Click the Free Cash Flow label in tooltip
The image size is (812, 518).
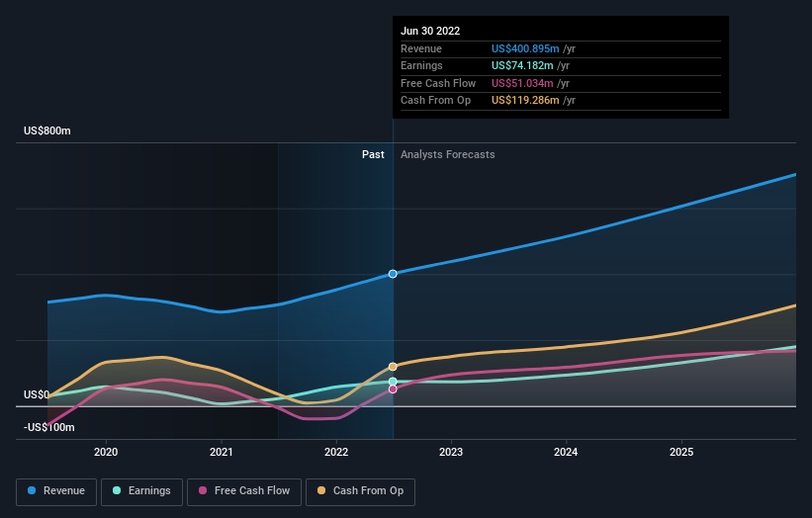(438, 83)
